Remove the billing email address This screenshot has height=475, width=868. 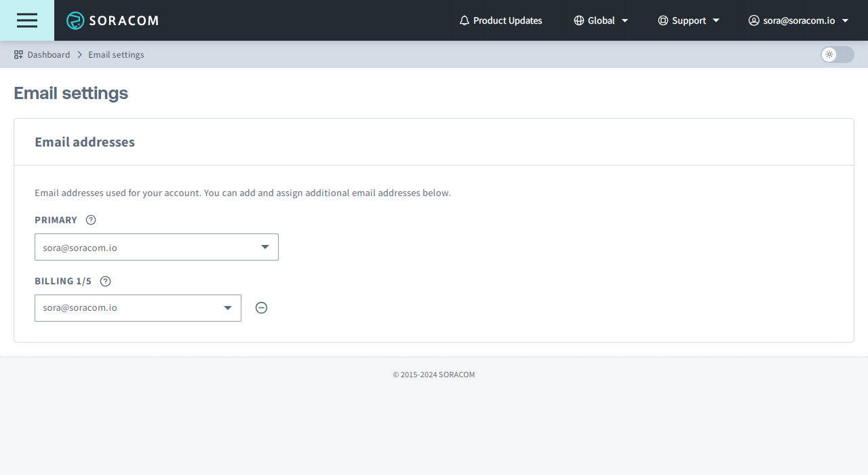(261, 307)
